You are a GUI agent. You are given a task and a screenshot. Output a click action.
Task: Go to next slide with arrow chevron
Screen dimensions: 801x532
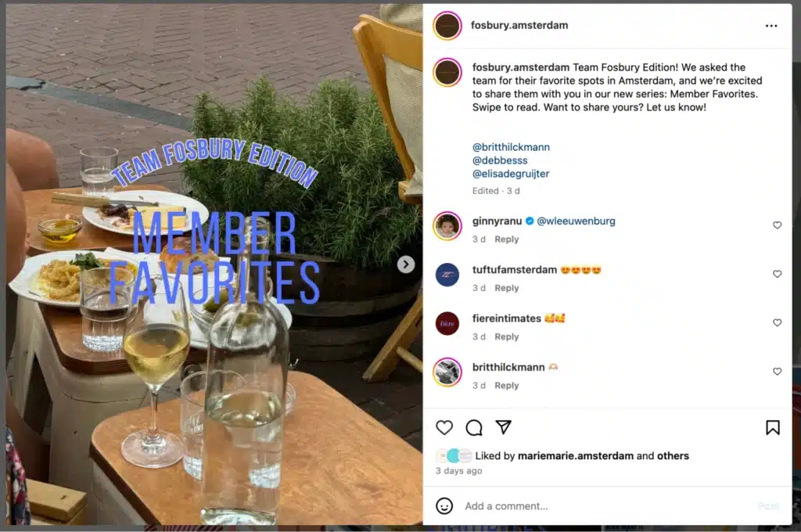406,264
